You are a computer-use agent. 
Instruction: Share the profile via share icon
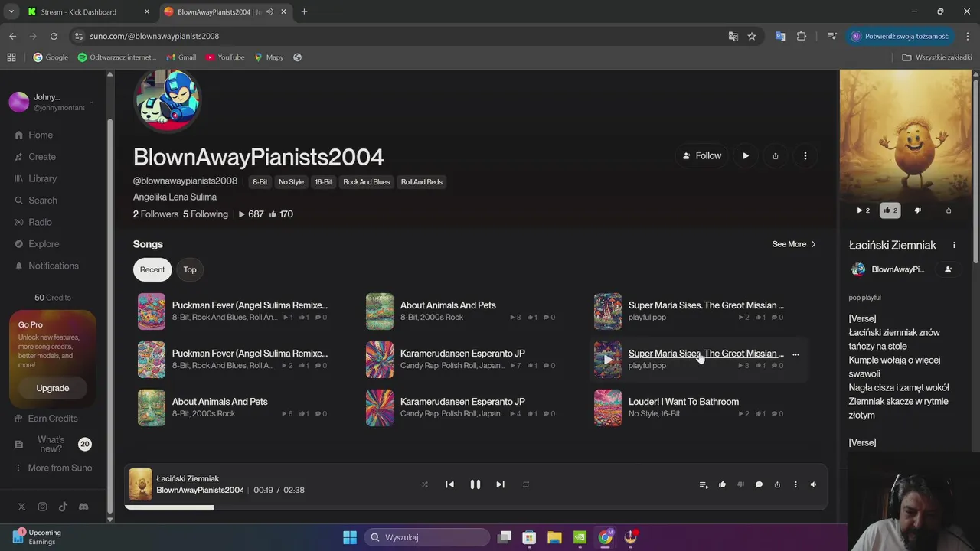tap(776, 156)
